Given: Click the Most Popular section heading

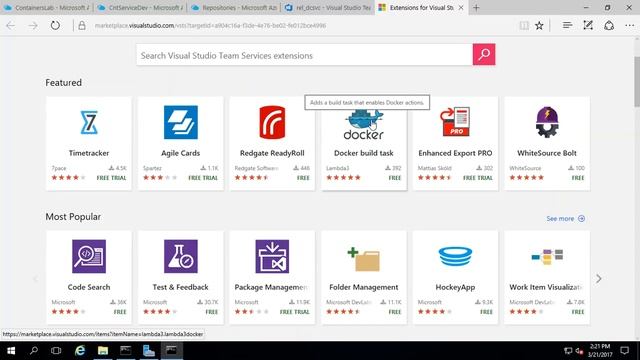Looking at the screenshot, I should pyautogui.click(x=73, y=217).
